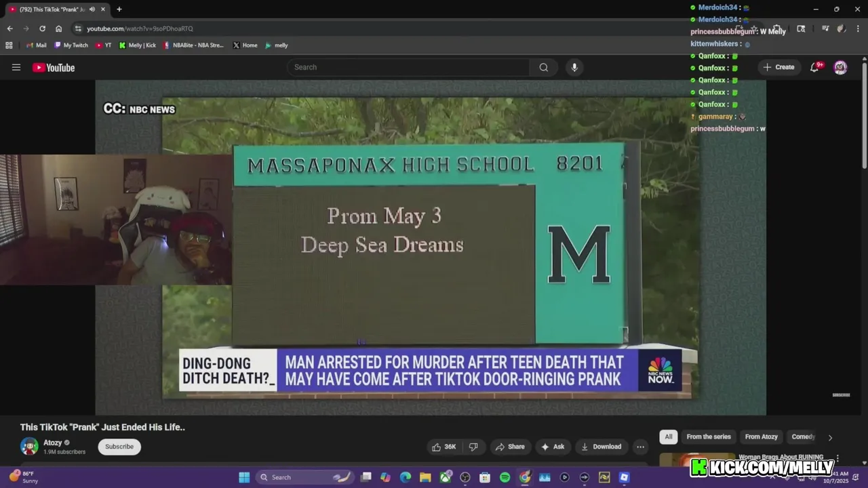868x488 pixels.
Task: Open the Atozy channel avatar
Action: click(29, 447)
